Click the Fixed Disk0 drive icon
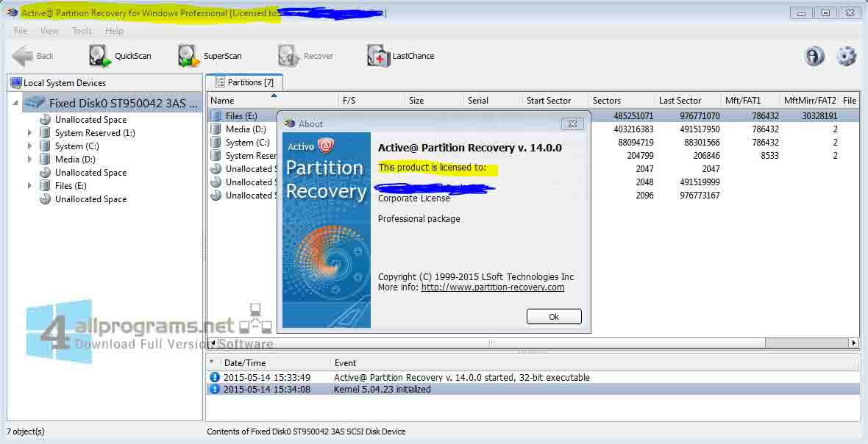Viewport: 868px width, 444px height. tap(35, 103)
